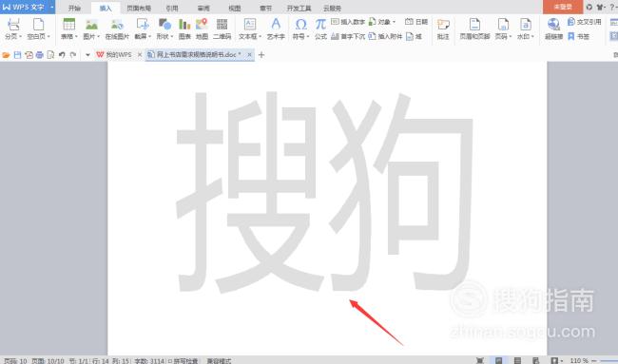Insert a symbol (符号 Ω)
The image size is (618, 364).
[x=300, y=29]
